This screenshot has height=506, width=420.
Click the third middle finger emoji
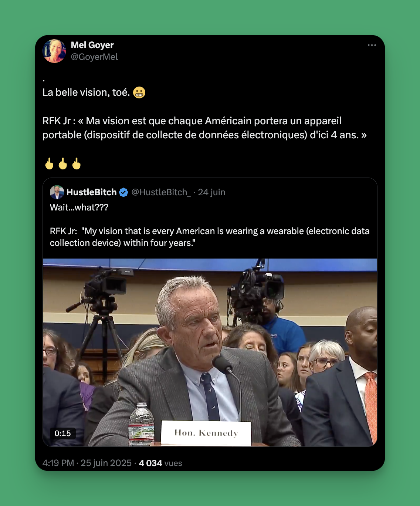coord(77,163)
